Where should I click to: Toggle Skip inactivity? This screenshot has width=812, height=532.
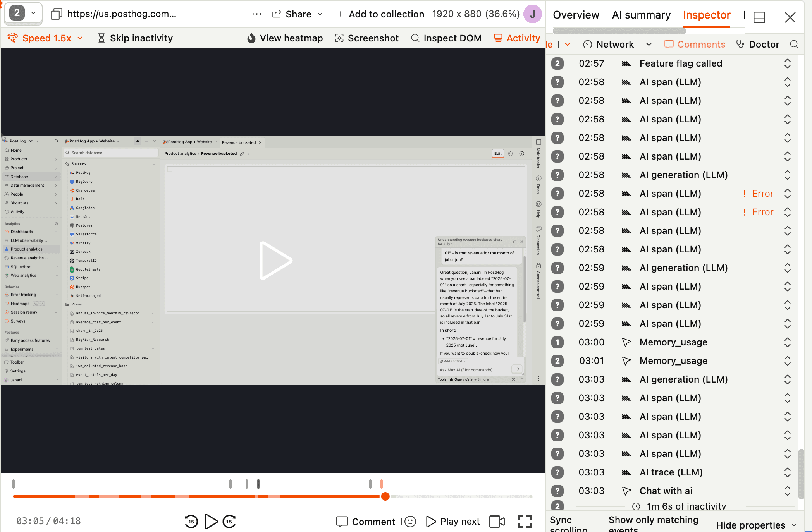click(x=135, y=38)
